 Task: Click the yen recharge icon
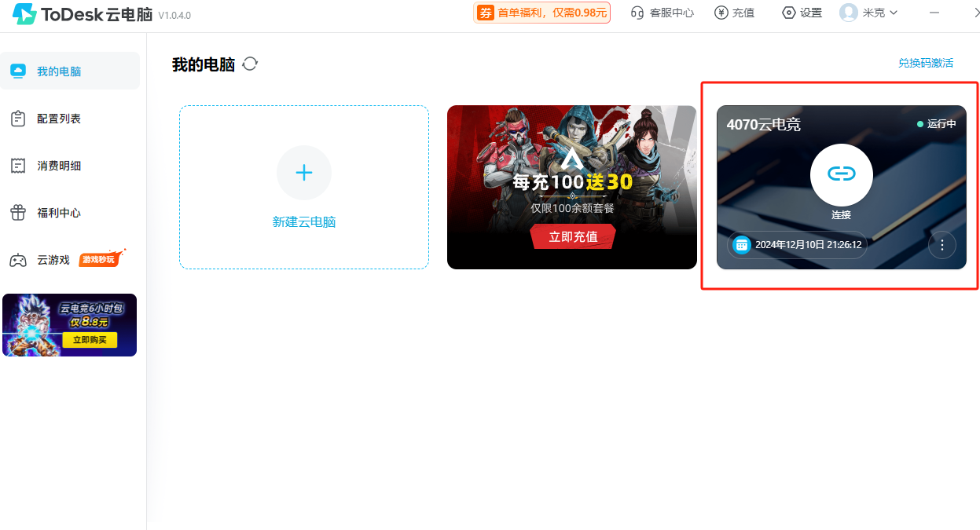click(x=721, y=13)
